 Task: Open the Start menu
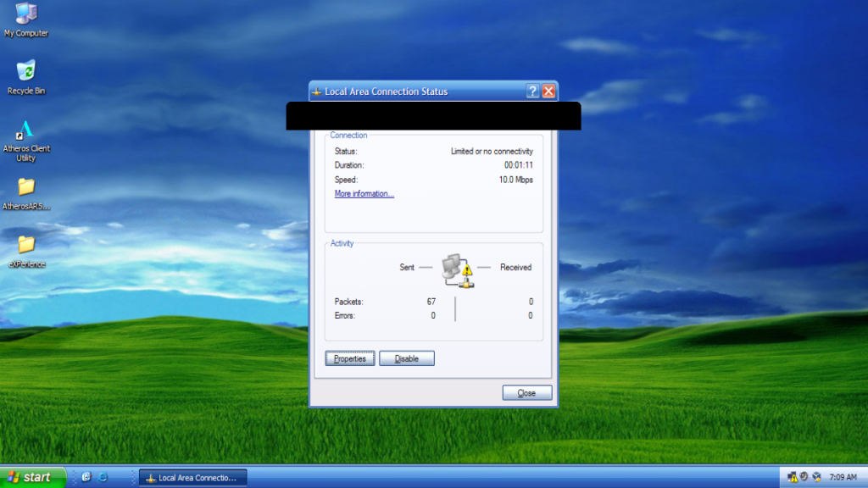pos(33,477)
